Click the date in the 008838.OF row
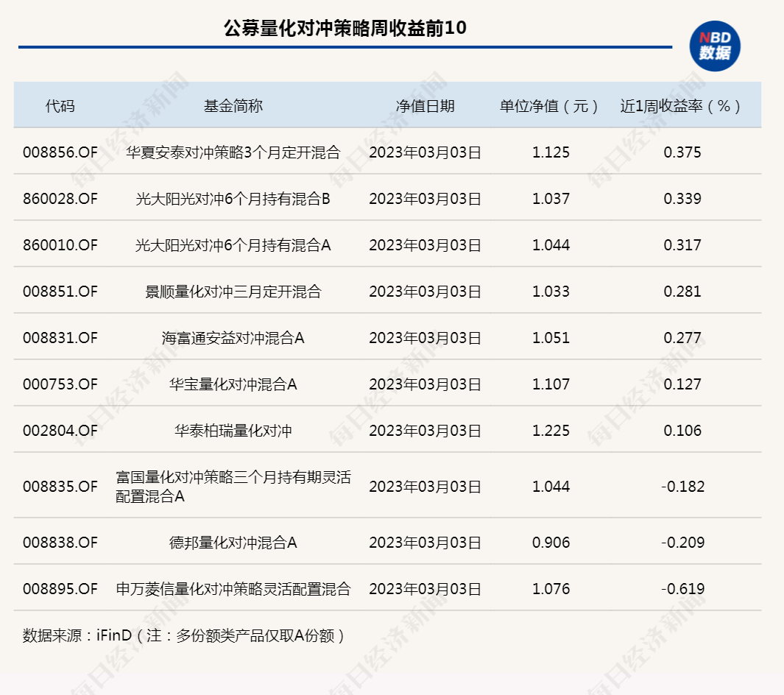The height and width of the screenshot is (695, 784). pyautogui.click(x=425, y=543)
